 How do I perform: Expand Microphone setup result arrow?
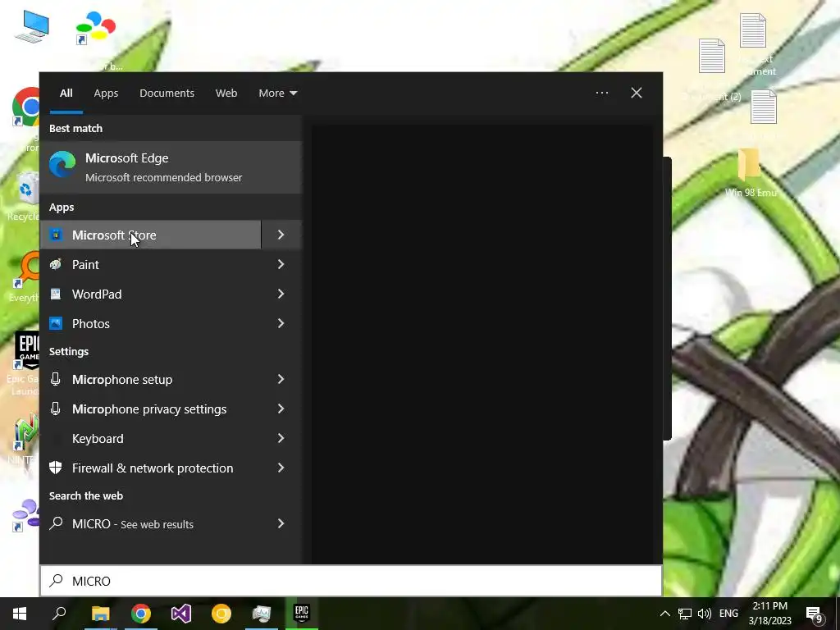click(281, 379)
